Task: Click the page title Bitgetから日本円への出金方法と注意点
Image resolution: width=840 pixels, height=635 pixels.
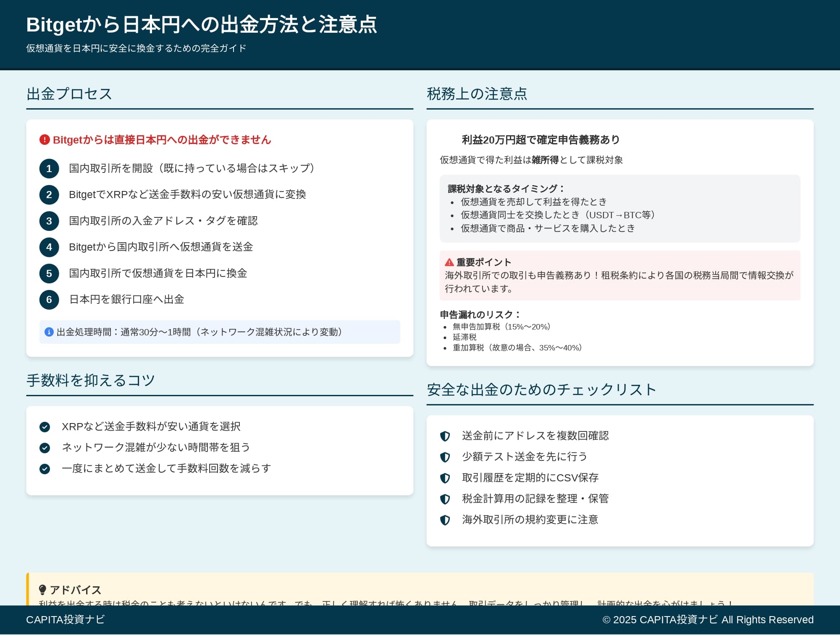Action: [202, 24]
